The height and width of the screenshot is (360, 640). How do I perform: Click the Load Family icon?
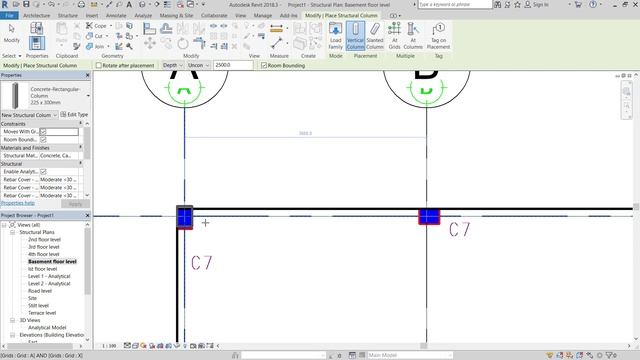[x=336, y=36]
